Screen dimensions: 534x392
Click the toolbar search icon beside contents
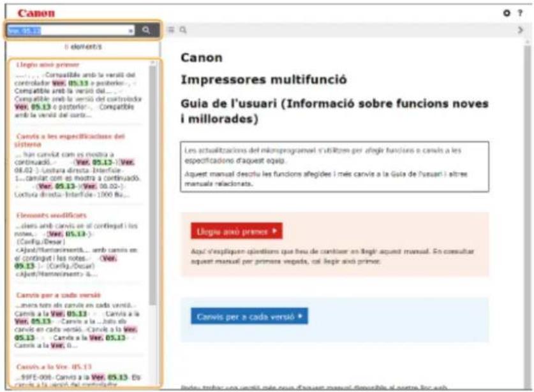(183, 30)
